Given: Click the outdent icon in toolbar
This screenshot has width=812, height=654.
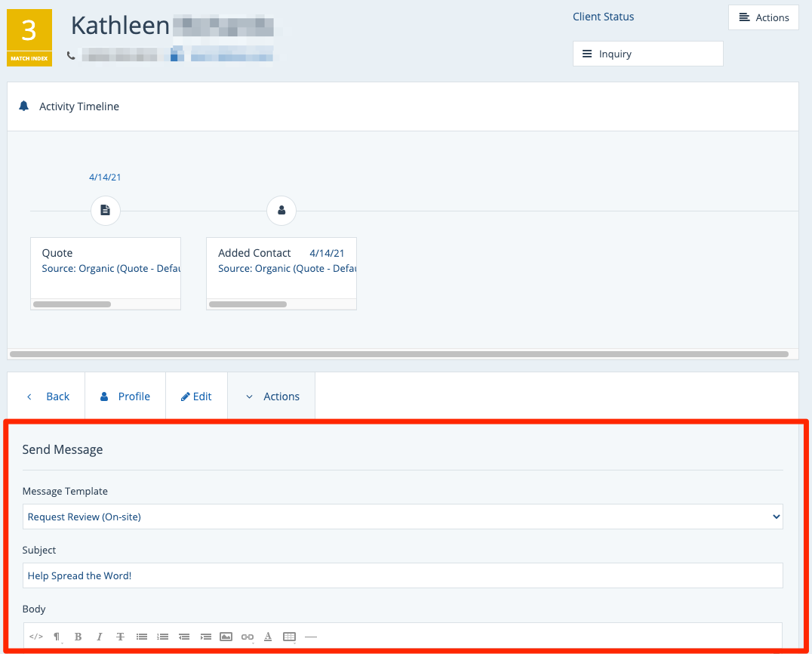Looking at the screenshot, I should (x=184, y=637).
